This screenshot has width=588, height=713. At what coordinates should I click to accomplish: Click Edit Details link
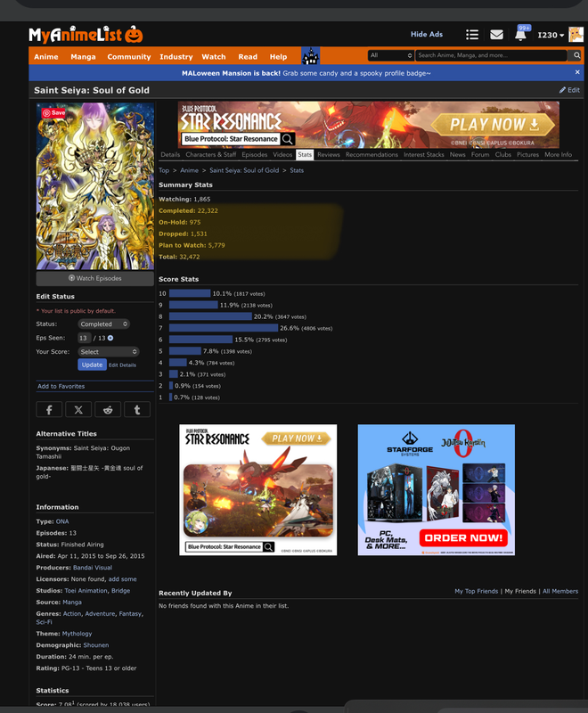(122, 365)
